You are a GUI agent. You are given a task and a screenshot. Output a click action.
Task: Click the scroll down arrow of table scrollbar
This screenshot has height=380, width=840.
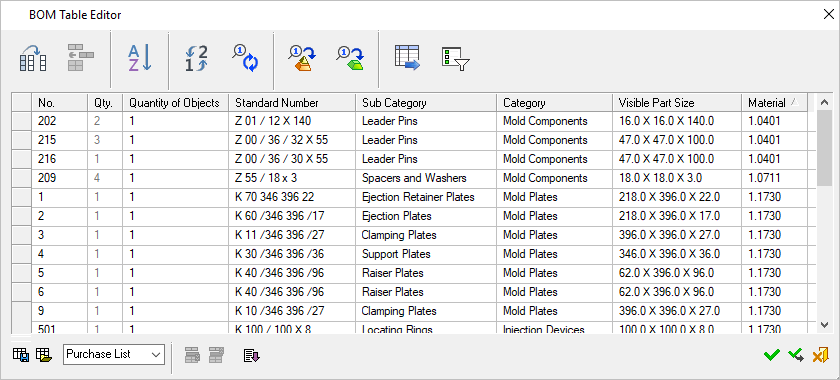pos(825,324)
